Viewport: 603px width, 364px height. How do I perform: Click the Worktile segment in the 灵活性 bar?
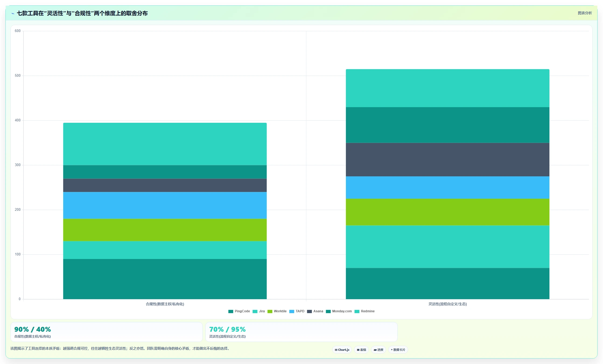[447, 212]
